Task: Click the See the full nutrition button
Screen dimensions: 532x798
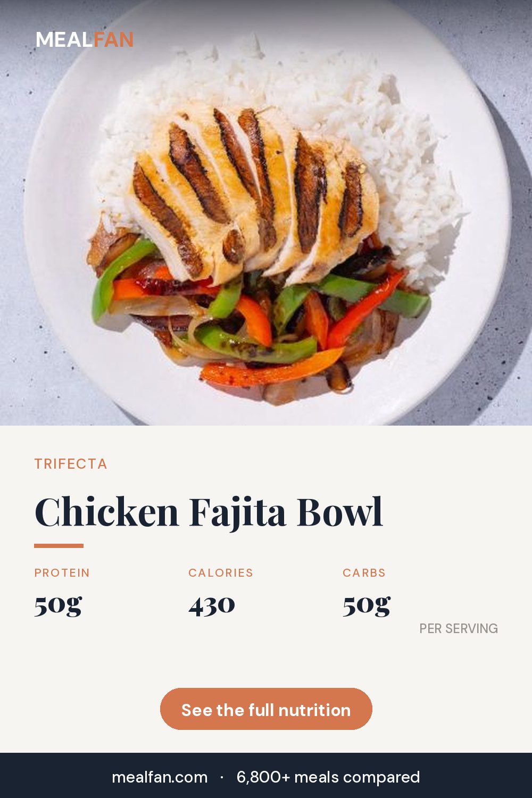Action: (266, 709)
